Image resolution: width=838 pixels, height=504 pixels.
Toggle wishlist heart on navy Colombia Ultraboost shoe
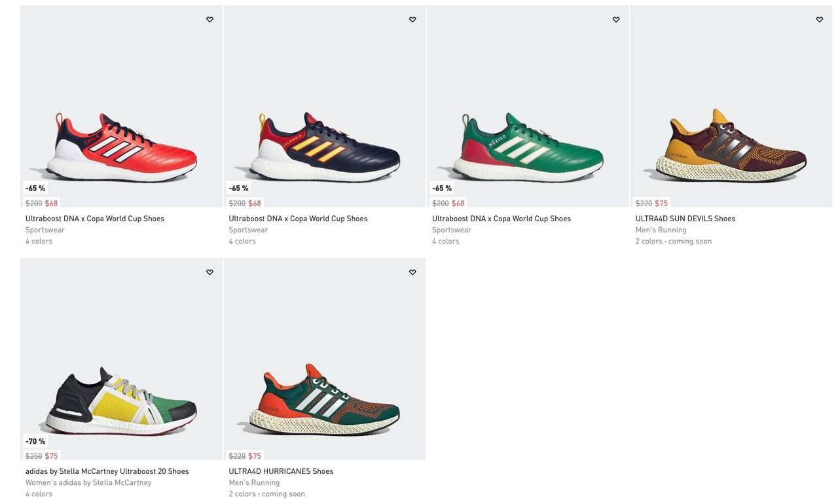[412, 20]
